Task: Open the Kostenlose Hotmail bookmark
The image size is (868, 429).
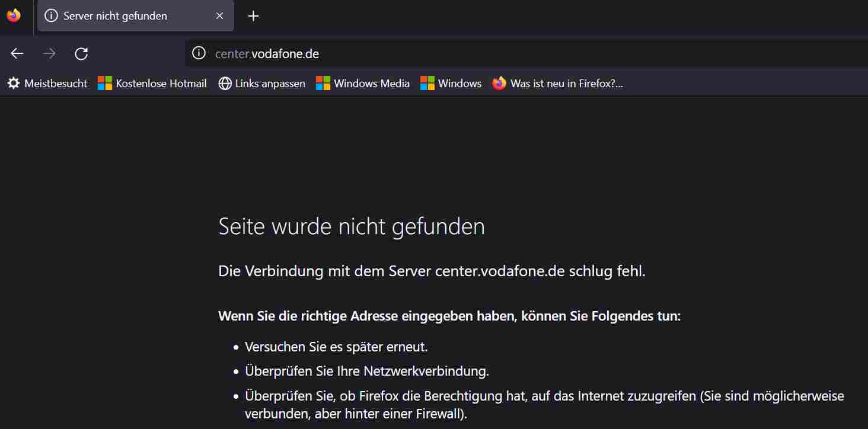Action: (152, 84)
